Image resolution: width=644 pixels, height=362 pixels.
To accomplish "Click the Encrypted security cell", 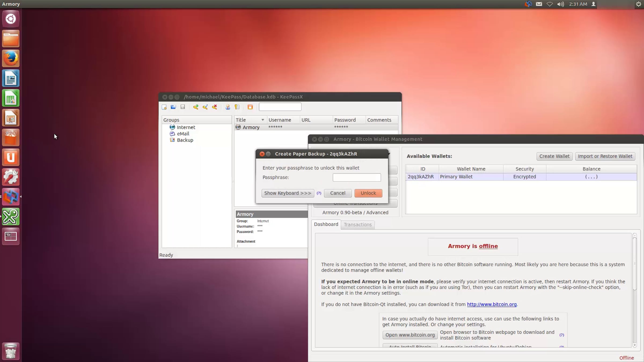I will pos(525,177).
